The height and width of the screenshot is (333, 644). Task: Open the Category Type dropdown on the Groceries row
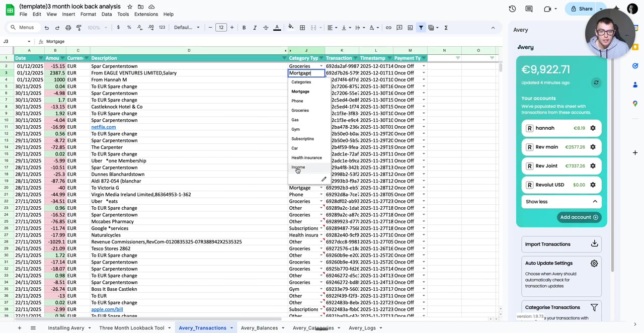pos(321,66)
